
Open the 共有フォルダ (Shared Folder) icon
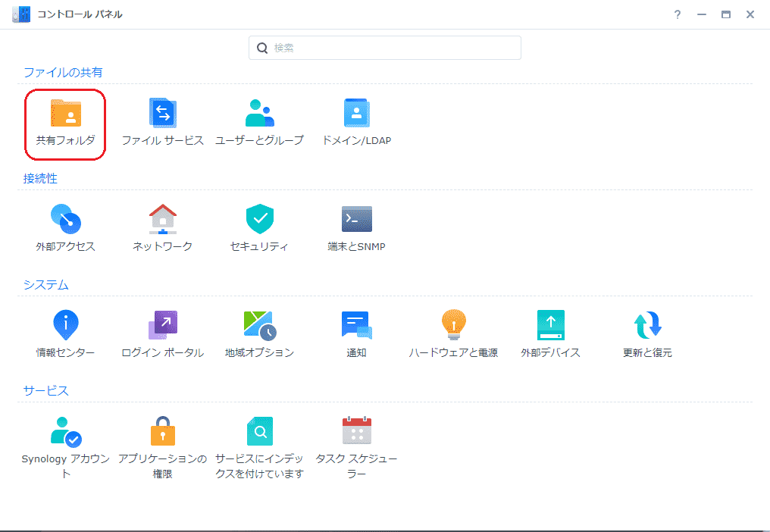pyautogui.click(x=65, y=113)
